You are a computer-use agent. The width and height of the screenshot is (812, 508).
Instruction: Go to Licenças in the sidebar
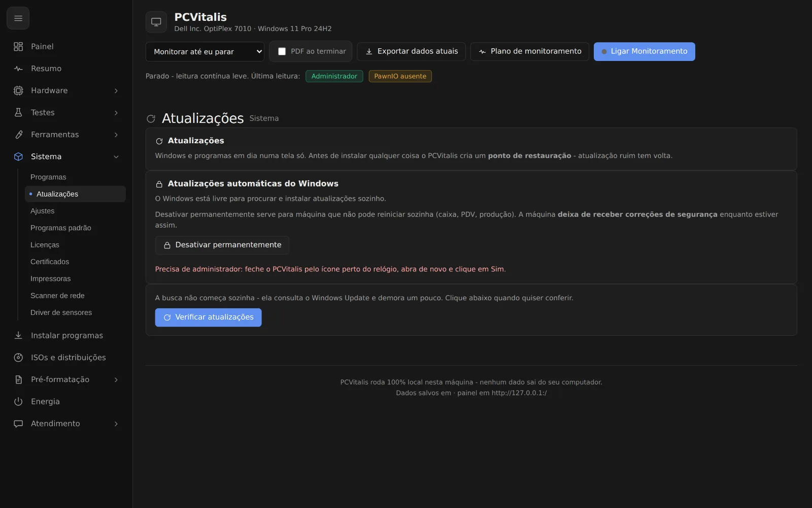pos(75,245)
